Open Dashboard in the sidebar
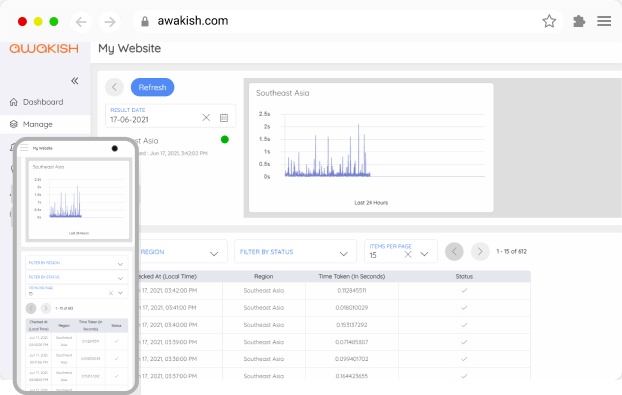Screen dimensions: 622x395 (x=43, y=102)
